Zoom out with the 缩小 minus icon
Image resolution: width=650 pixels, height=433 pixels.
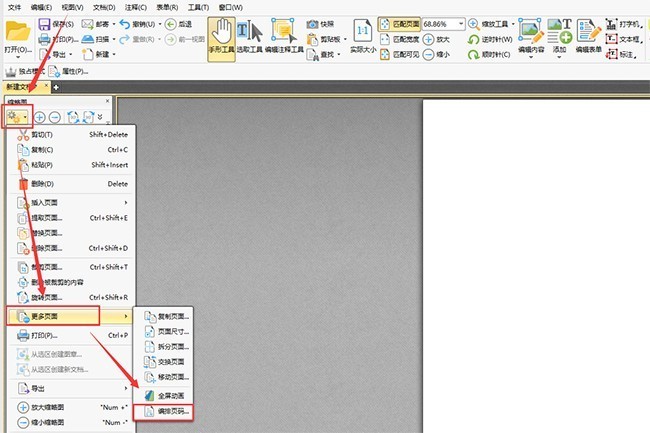428,55
